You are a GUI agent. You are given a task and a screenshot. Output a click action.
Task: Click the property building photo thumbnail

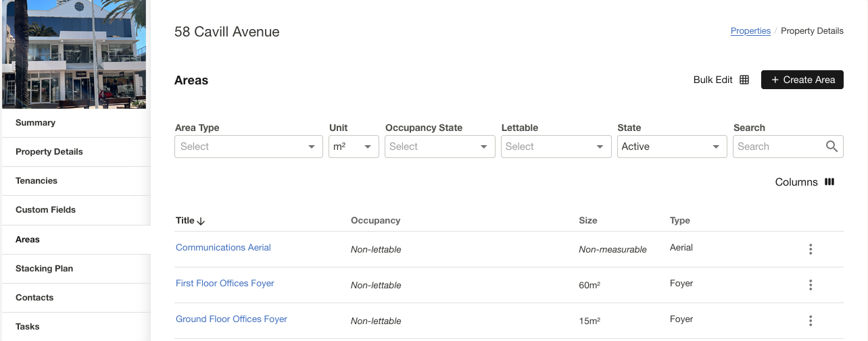coord(74,54)
